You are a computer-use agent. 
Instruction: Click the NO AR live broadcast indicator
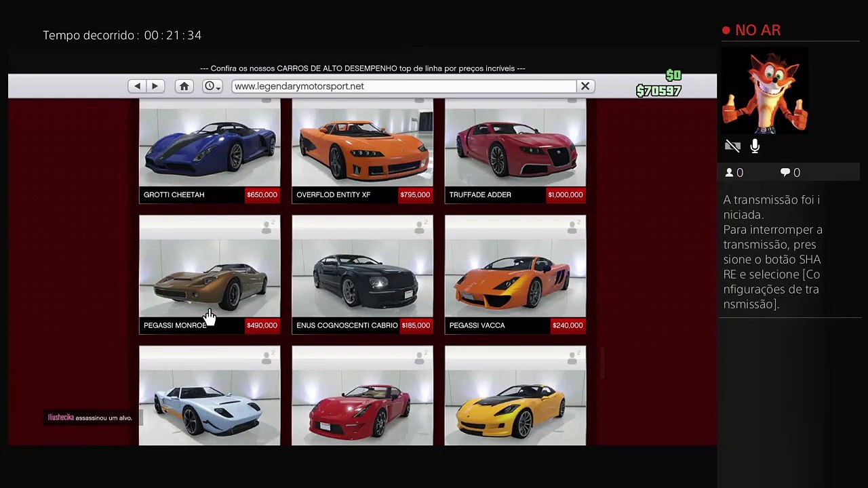pyautogui.click(x=751, y=30)
